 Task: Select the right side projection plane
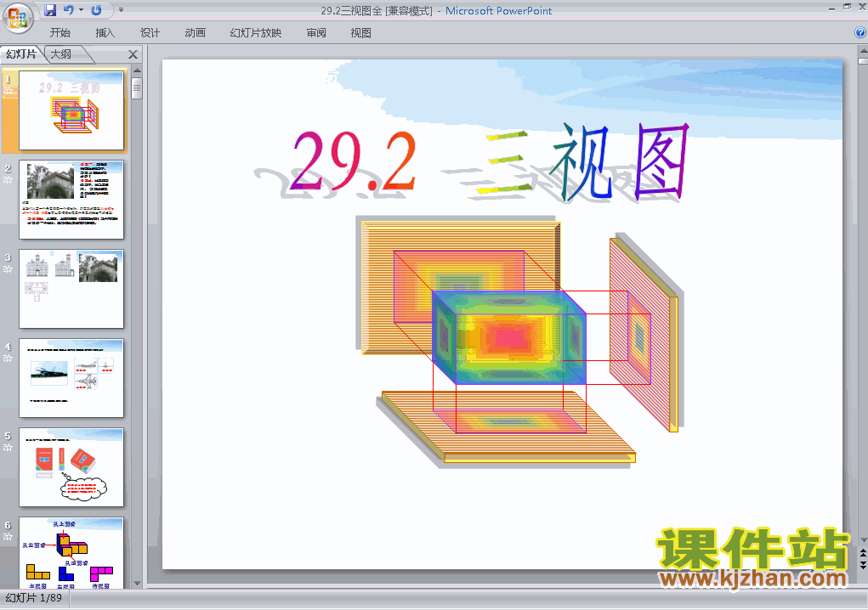click(644, 335)
